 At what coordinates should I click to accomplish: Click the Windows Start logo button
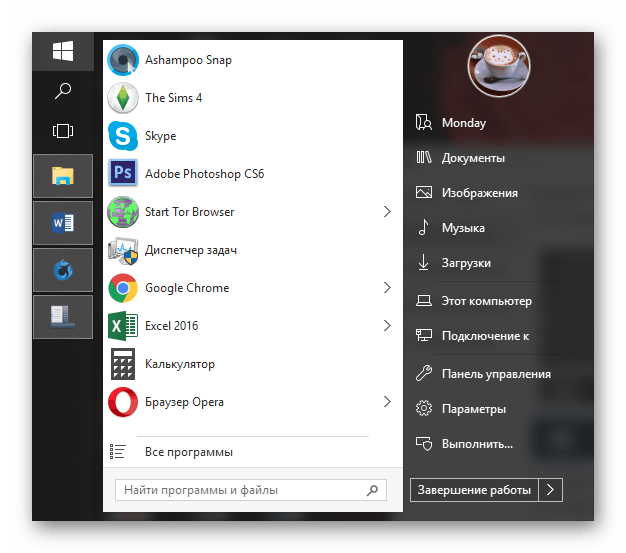[x=63, y=51]
